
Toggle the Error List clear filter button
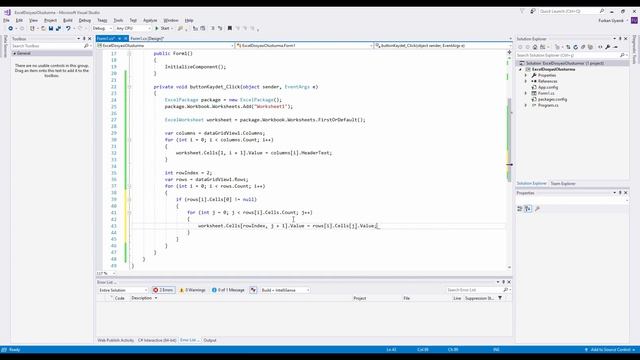253,290
